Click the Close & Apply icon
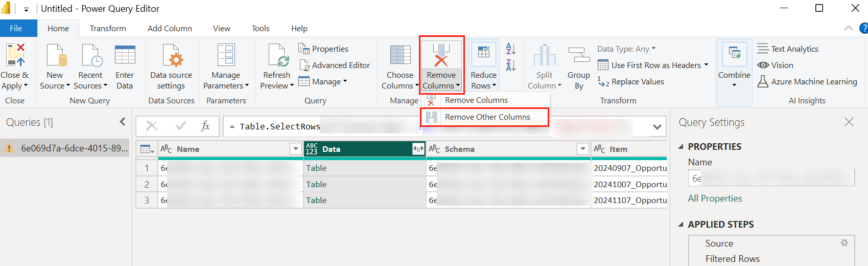This screenshot has height=266, width=868. coord(15,55)
